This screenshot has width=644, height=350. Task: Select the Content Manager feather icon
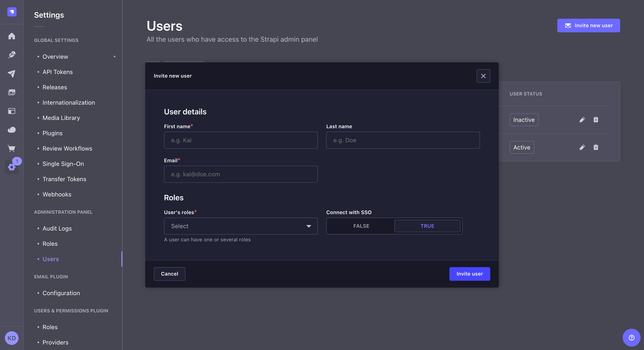(11, 55)
